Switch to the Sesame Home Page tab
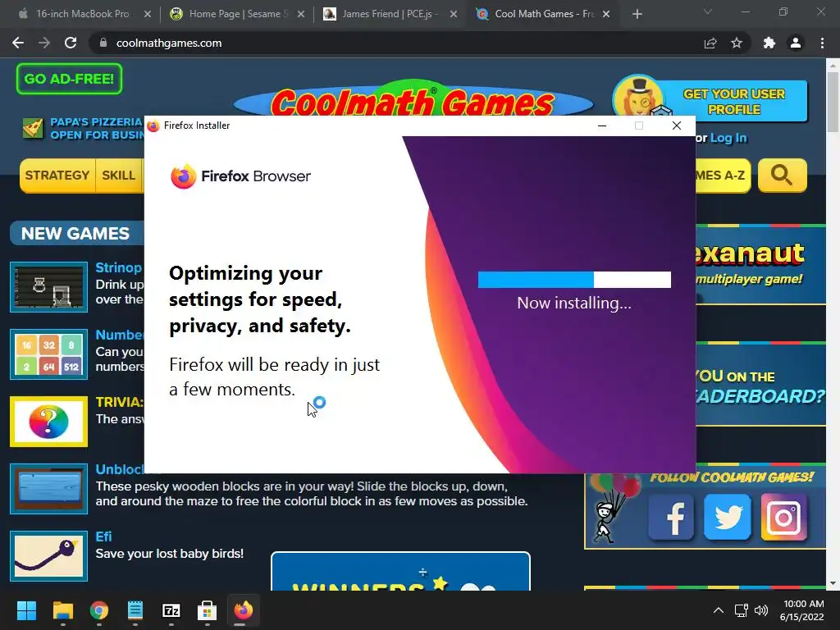Screen dimensions: 840x630 (235, 14)
